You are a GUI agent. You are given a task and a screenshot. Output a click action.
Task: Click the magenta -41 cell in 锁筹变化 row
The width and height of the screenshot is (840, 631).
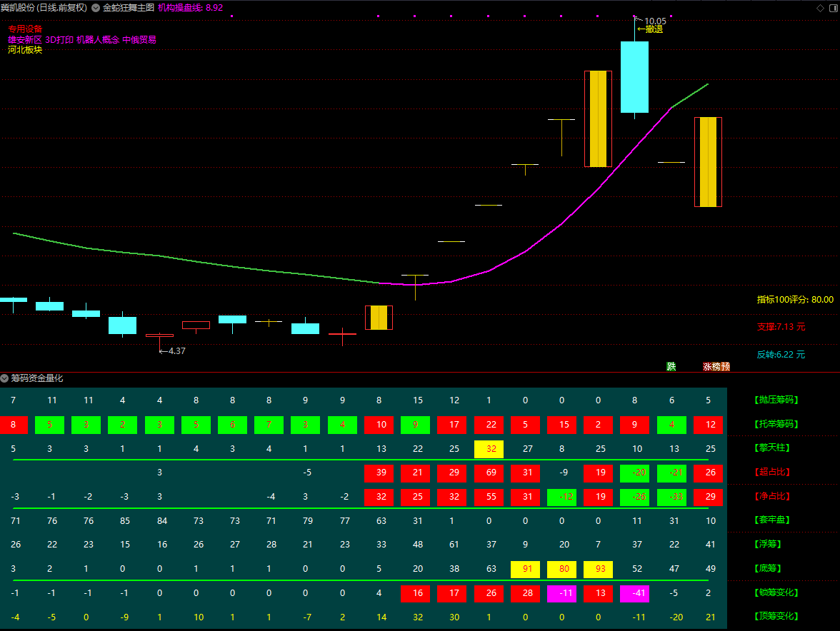click(x=635, y=593)
